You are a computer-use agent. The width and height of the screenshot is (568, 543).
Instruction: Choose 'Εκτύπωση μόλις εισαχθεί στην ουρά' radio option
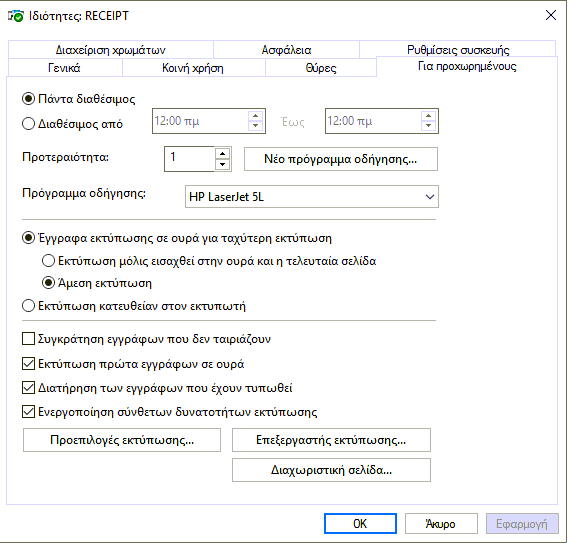[49, 260]
